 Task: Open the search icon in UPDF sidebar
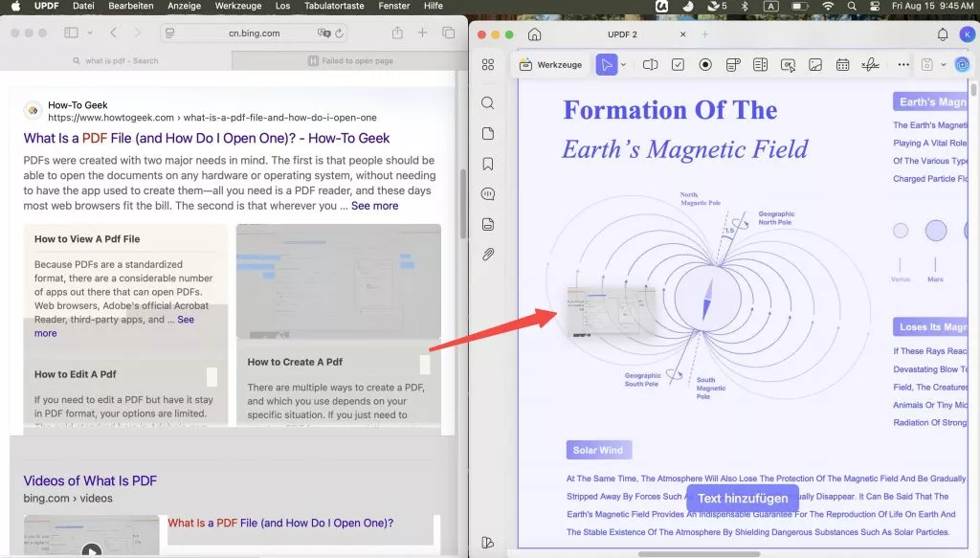488,103
